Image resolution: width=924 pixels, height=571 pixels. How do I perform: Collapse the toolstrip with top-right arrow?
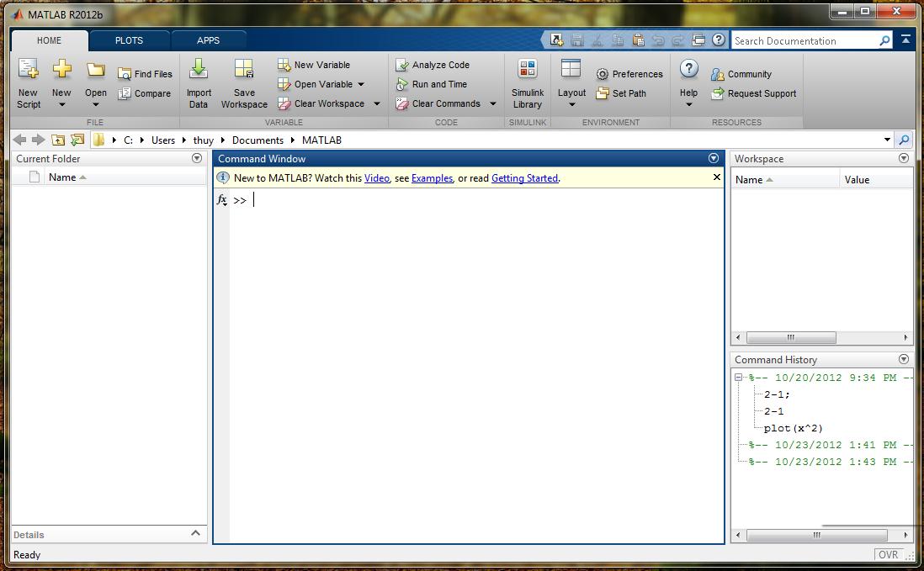[905, 40]
